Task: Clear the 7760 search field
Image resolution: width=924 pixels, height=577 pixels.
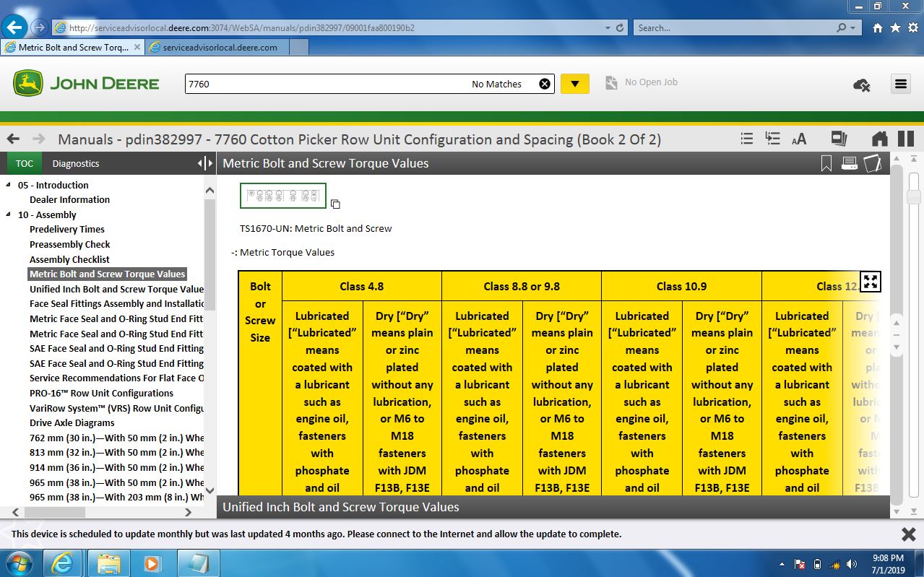Action: (x=545, y=84)
